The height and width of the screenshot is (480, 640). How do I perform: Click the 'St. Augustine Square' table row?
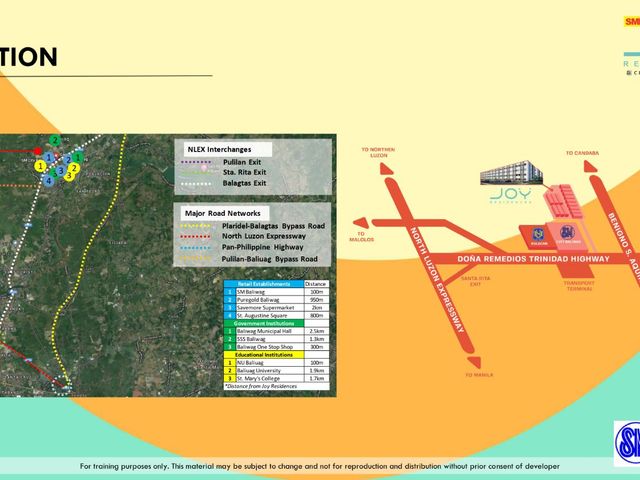point(276,316)
